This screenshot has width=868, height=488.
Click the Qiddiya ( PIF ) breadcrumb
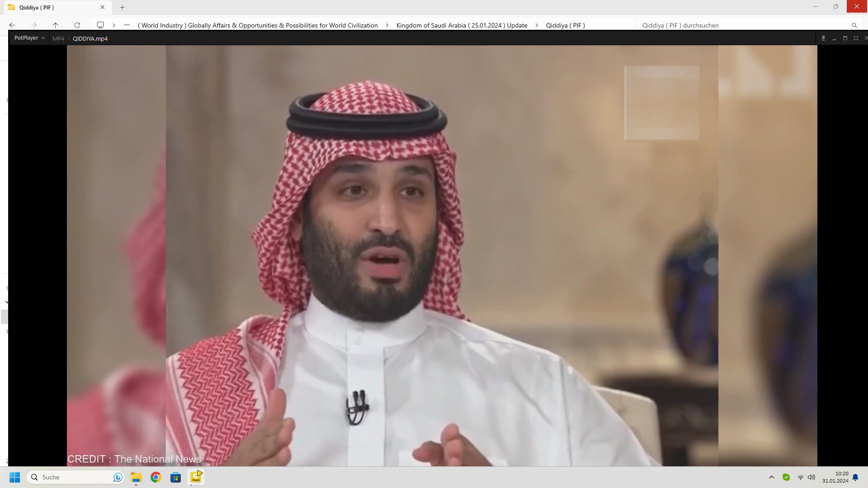(x=565, y=25)
